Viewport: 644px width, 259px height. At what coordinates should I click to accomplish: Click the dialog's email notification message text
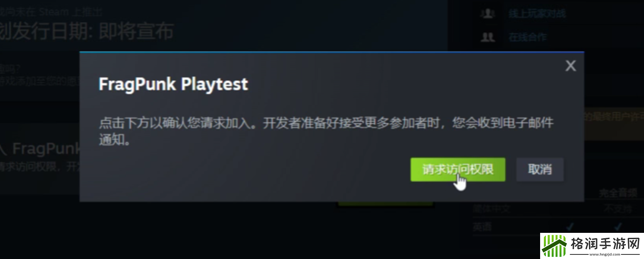(326, 131)
